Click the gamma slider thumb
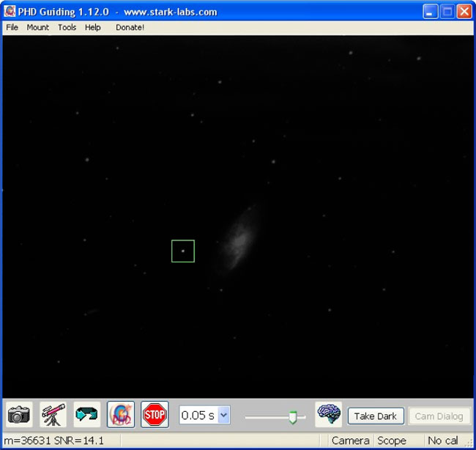The height and width of the screenshot is (450, 476). tap(293, 417)
